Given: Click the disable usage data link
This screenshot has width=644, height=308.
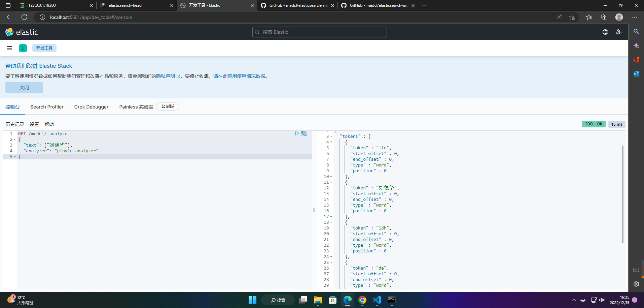Looking at the screenshot, I should pos(239,76).
